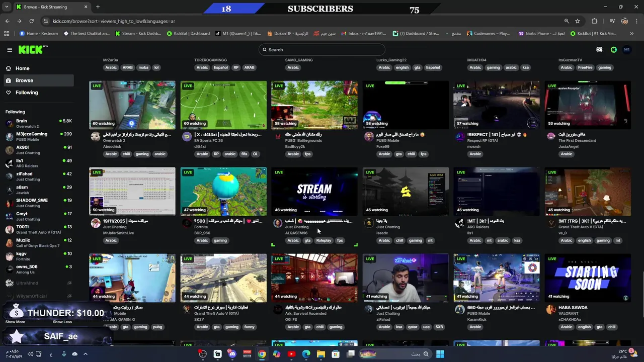644x362 pixels.
Task: Click the KICK logo
Action: point(33,50)
